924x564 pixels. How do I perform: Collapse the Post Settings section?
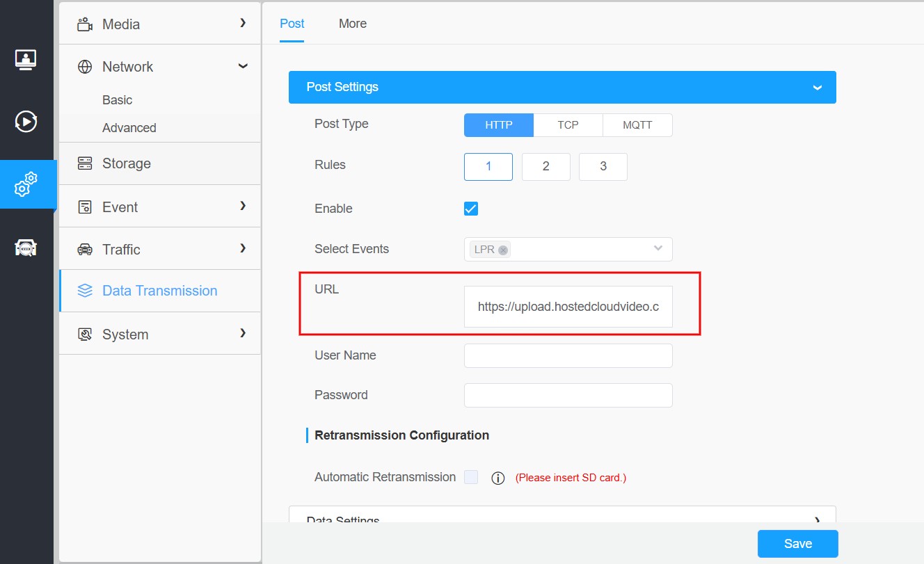[x=817, y=88]
